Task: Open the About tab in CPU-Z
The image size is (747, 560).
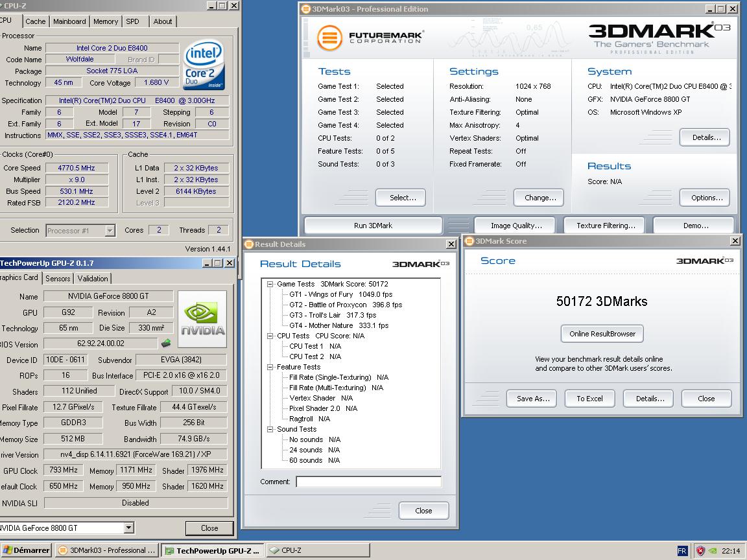Action: (x=163, y=21)
